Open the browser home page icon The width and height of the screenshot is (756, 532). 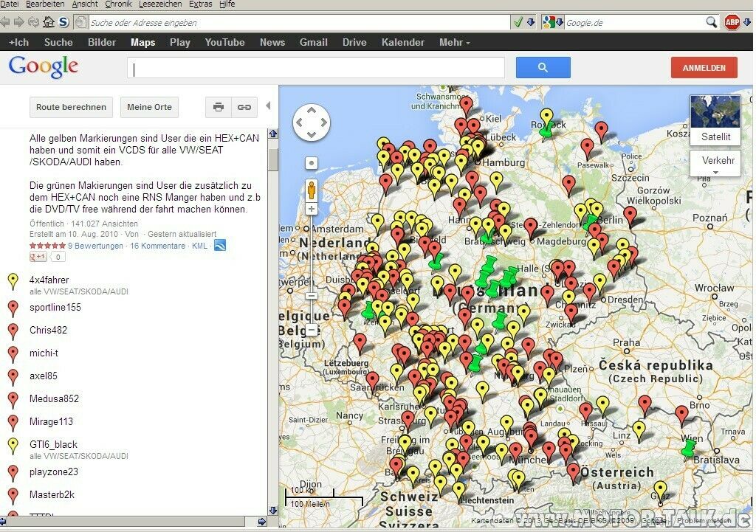tap(49, 22)
